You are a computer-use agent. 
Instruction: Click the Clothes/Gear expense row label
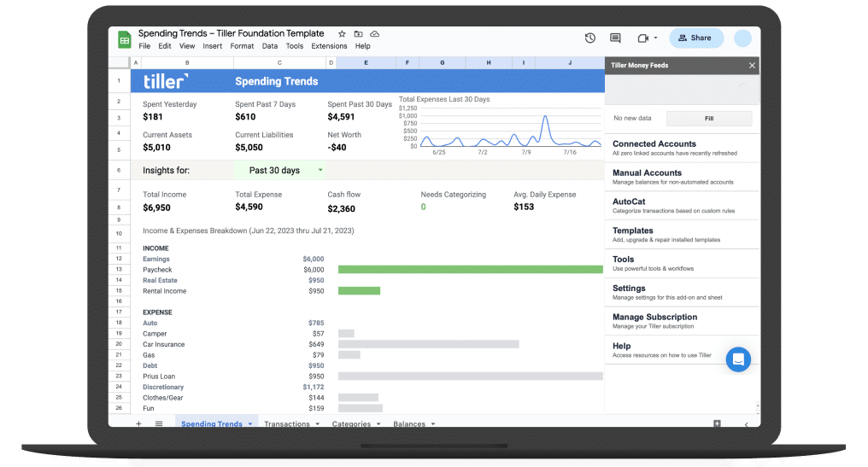click(162, 398)
